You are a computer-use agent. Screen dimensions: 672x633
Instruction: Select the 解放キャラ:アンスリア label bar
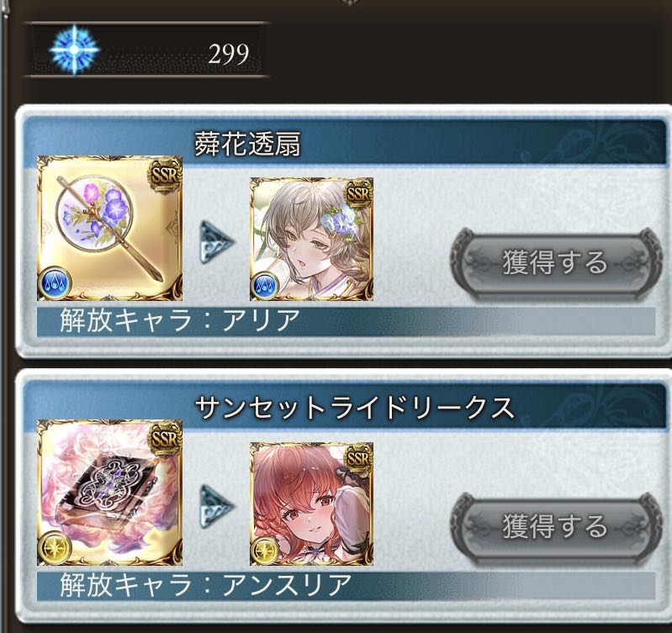[347, 585]
